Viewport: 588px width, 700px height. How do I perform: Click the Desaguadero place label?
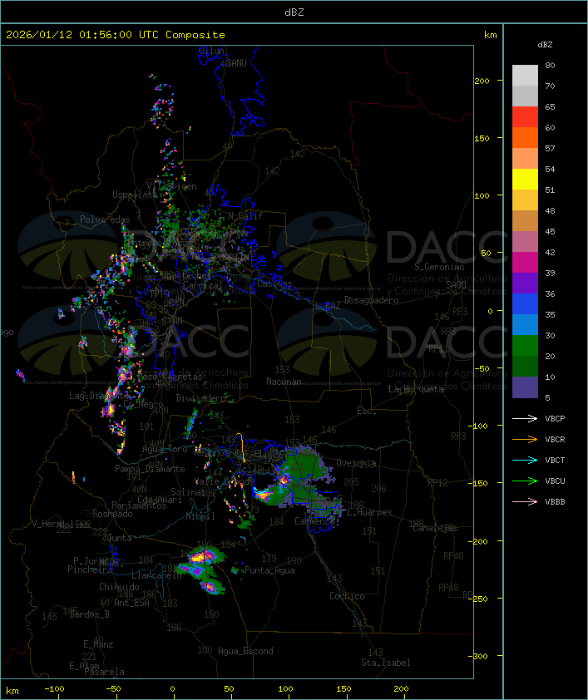pyautogui.click(x=371, y=300)
